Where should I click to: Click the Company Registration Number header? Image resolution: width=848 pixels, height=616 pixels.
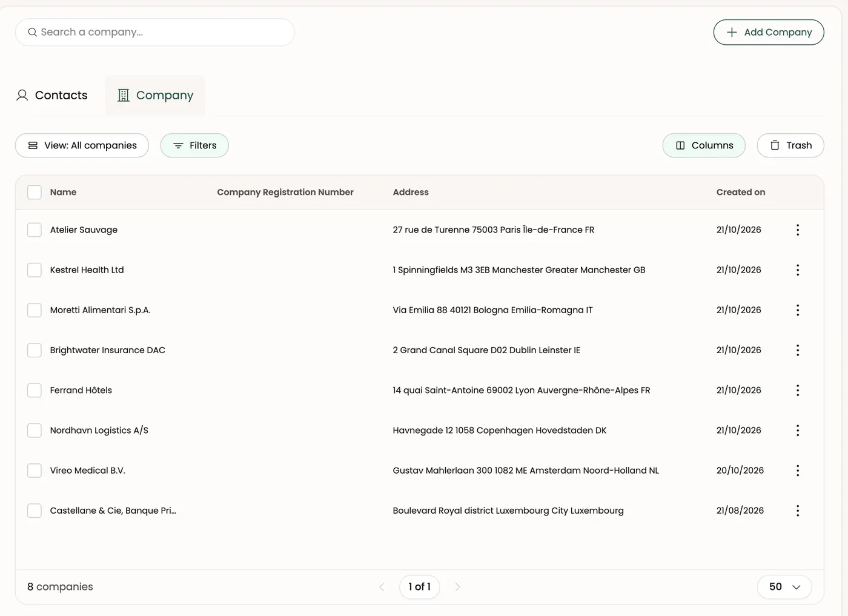pyautogui.click(x=285, y=192)
